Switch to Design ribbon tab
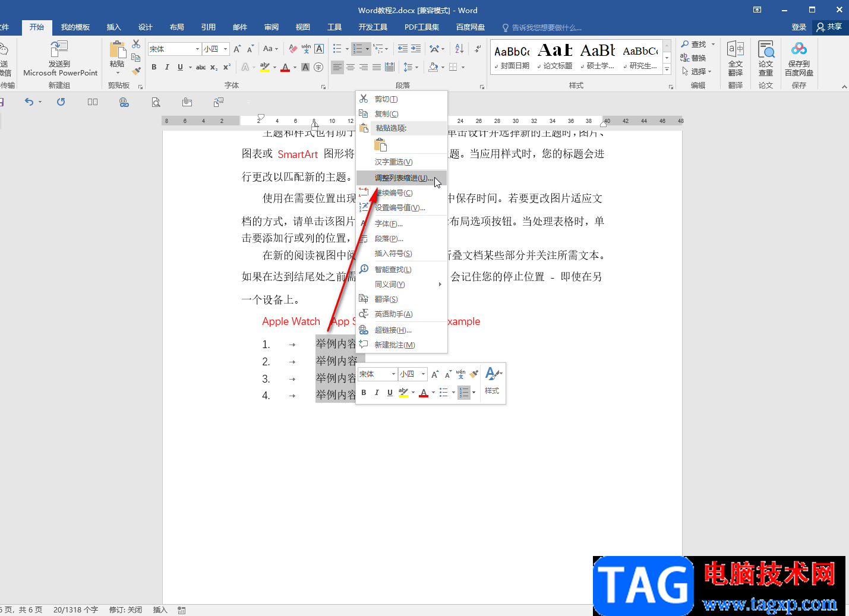 146,27
